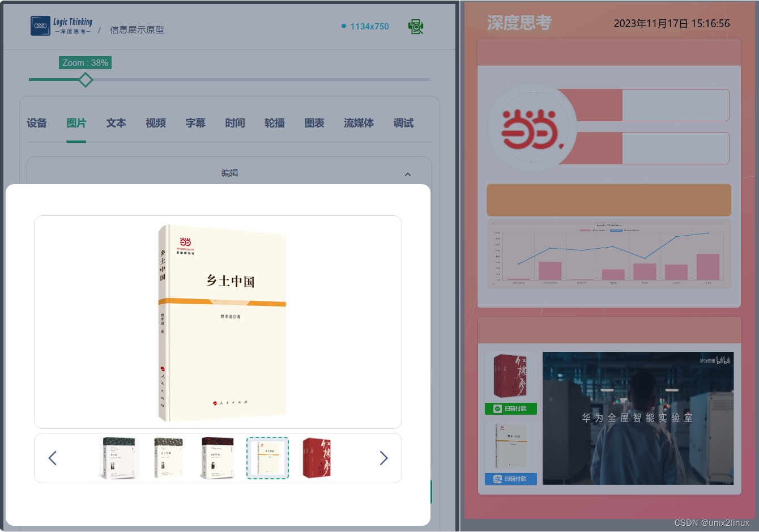This screenshot has width=759, height=532.
Task: Select the second book thumbnail
Action: (168, 458)
